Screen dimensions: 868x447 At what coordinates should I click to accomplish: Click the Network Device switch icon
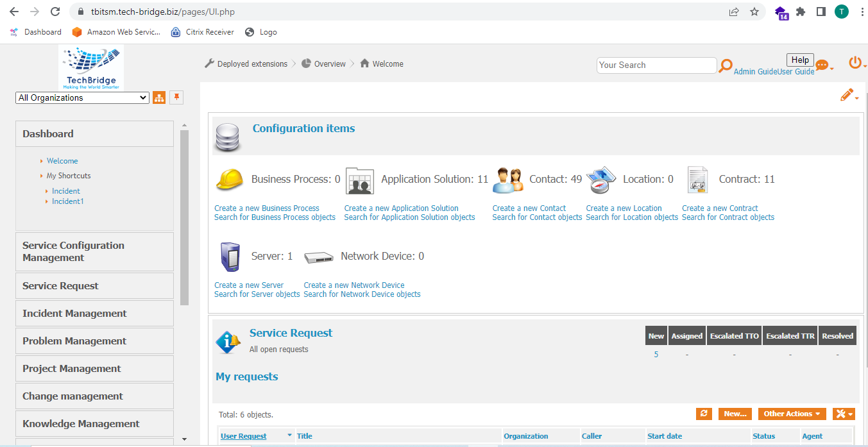tap(319, 257)
